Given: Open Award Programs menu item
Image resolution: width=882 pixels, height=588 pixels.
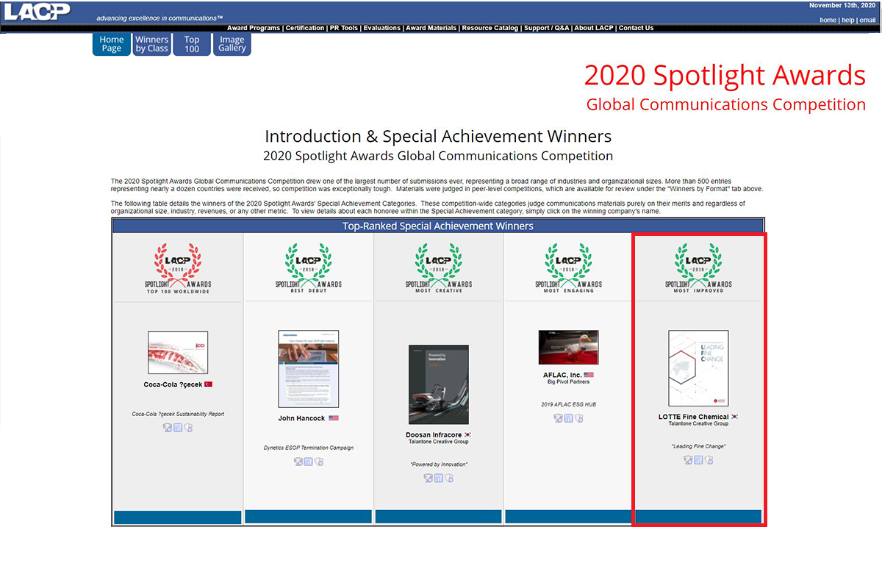Looking at the screenshot, I should click(x=254, y=28).
